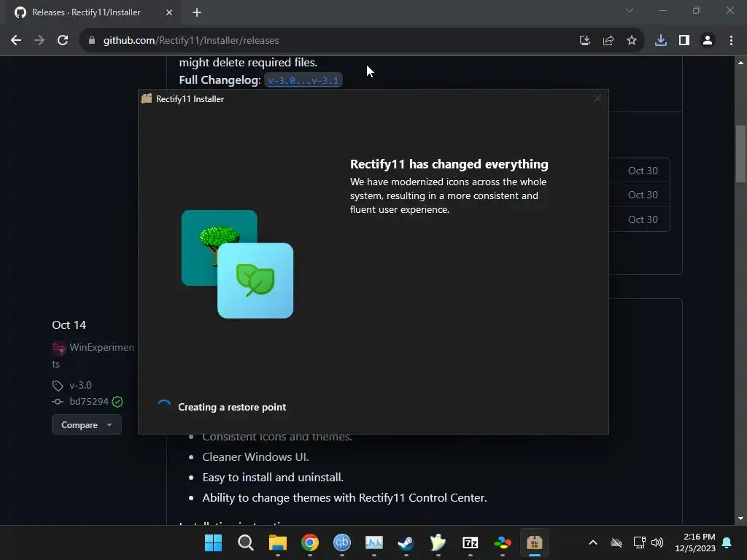
Task: Open the network tray icon
Action: (639, 542)
